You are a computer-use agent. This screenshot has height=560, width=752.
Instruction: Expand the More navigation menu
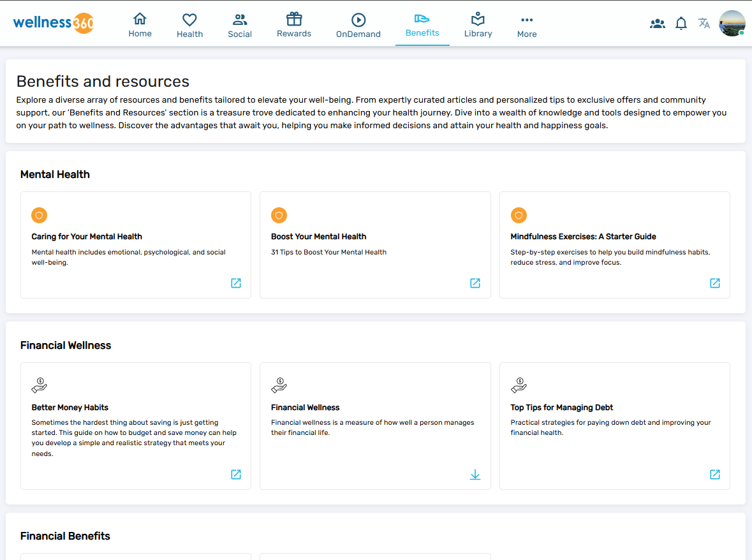(526, 26)
